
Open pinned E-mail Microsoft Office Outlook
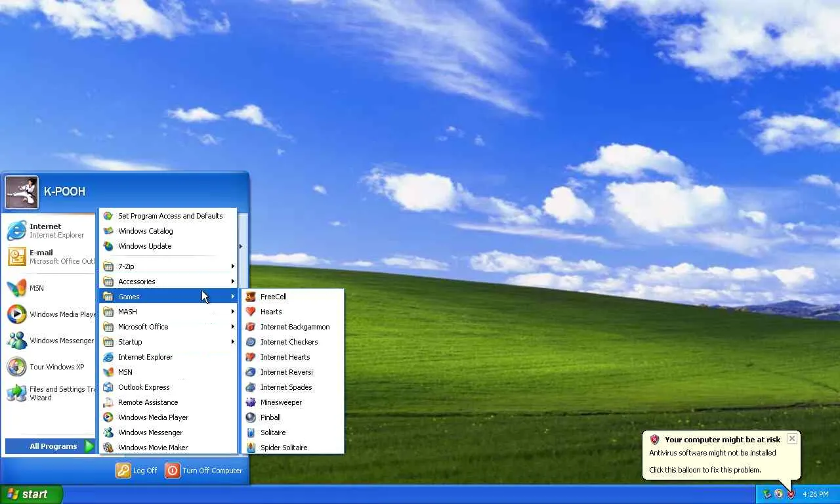(51, 257)
